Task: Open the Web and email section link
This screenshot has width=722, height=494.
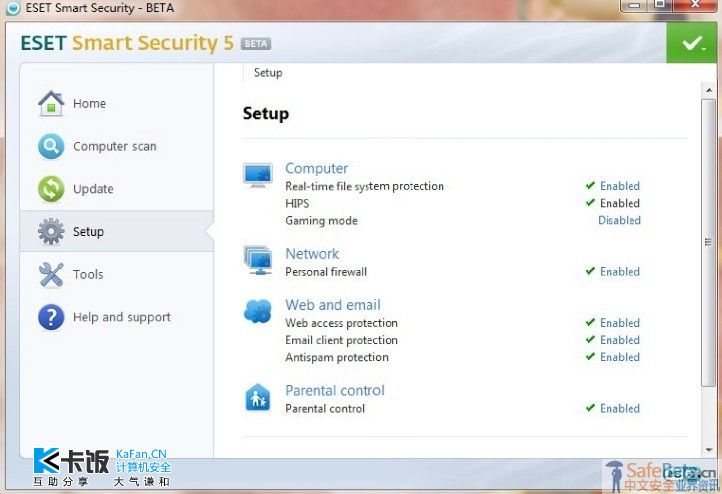Action: pyautogui.click(x=333, y=305)
